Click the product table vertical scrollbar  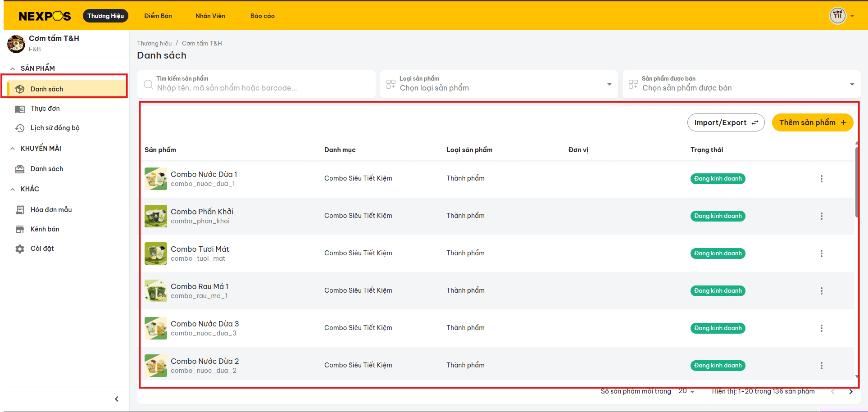click(857, 182)
